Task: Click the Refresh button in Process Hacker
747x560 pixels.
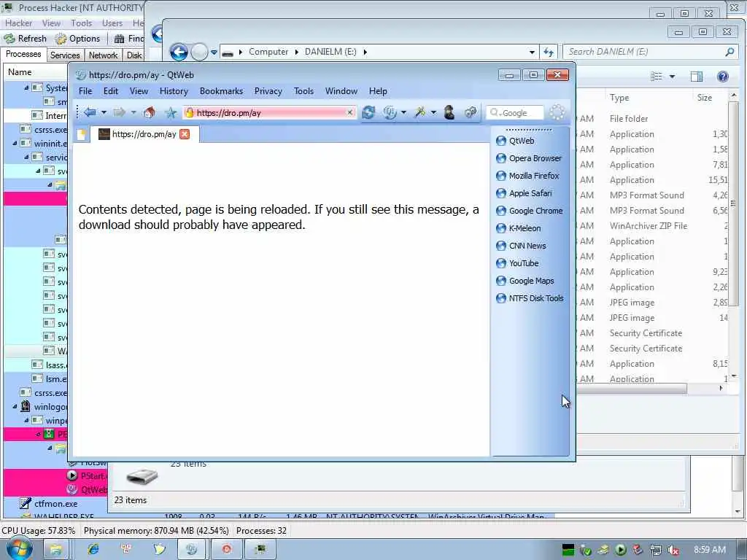Action: 26,39
